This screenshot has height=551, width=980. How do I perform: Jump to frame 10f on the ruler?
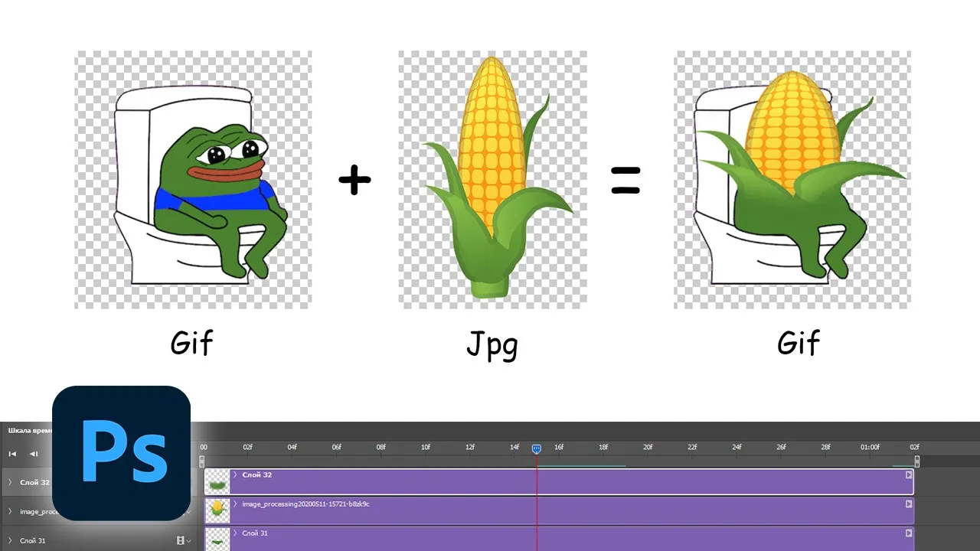[426, 447]
